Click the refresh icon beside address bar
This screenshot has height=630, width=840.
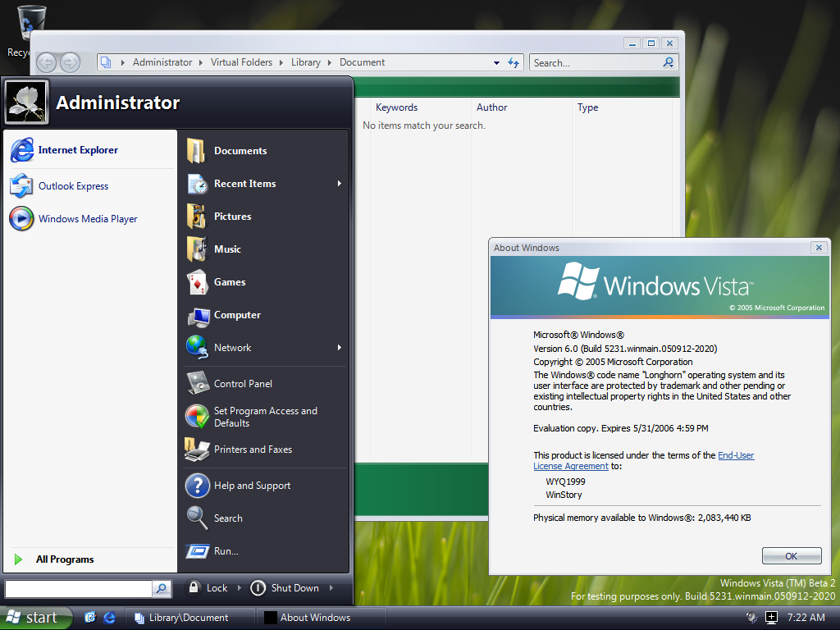pyautogui.click(x=514, y=62)
